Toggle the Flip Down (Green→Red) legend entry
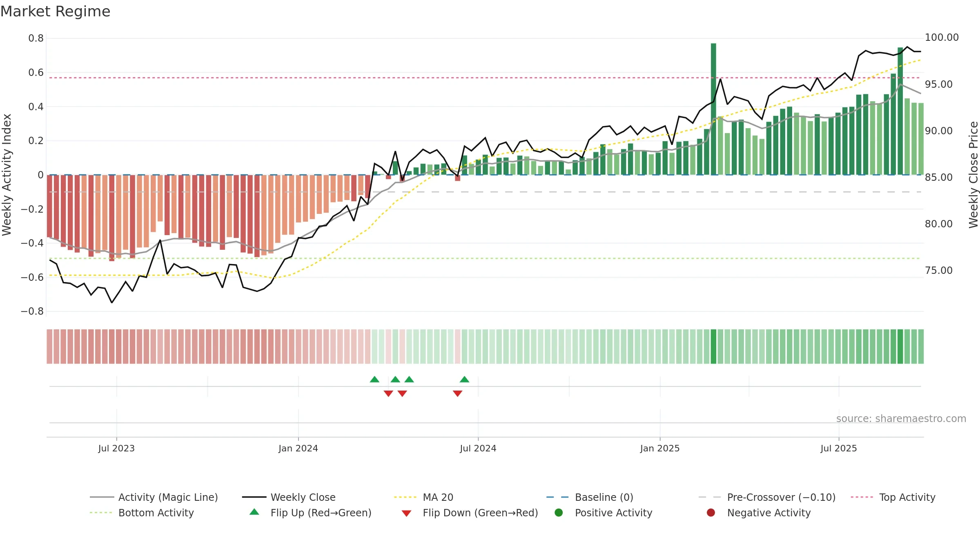 click(470, 513)
